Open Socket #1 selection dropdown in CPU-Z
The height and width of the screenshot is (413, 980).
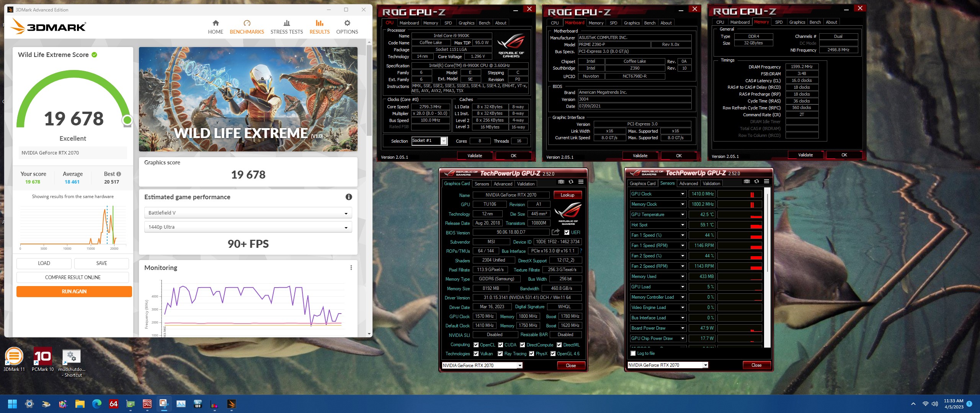[x=429, y=141]
